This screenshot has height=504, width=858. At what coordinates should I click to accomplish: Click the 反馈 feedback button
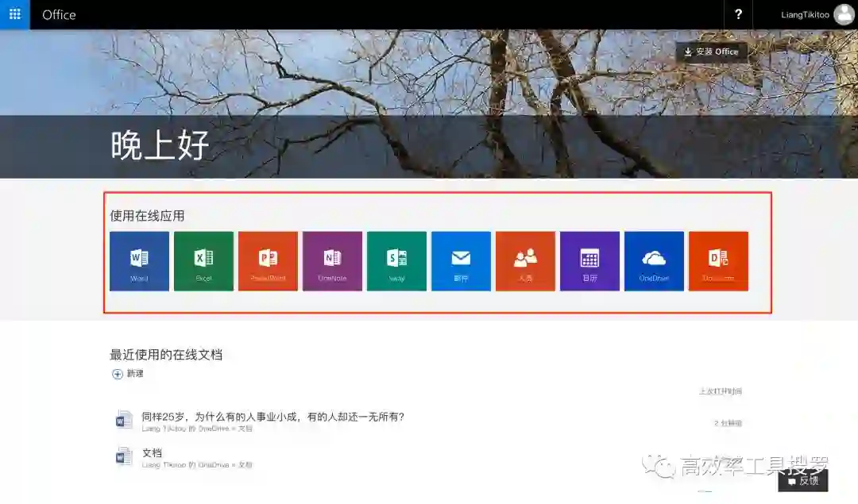point(802,480)
